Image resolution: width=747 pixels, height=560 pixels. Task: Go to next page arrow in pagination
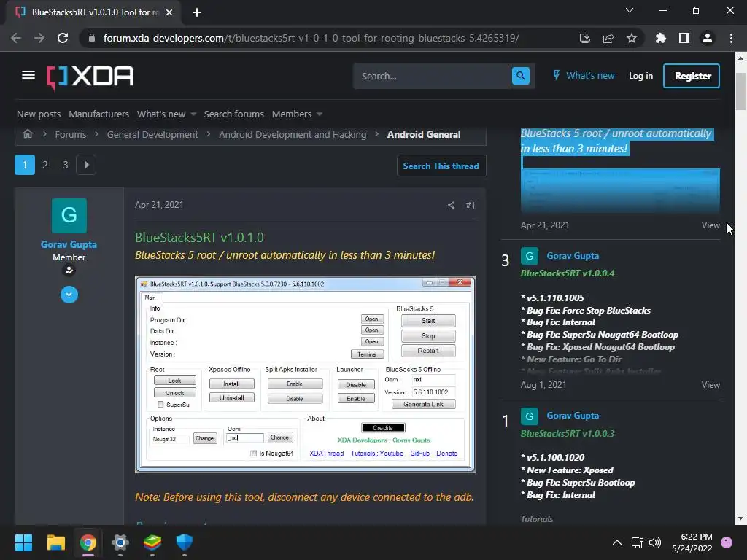(x=86, y=165)
